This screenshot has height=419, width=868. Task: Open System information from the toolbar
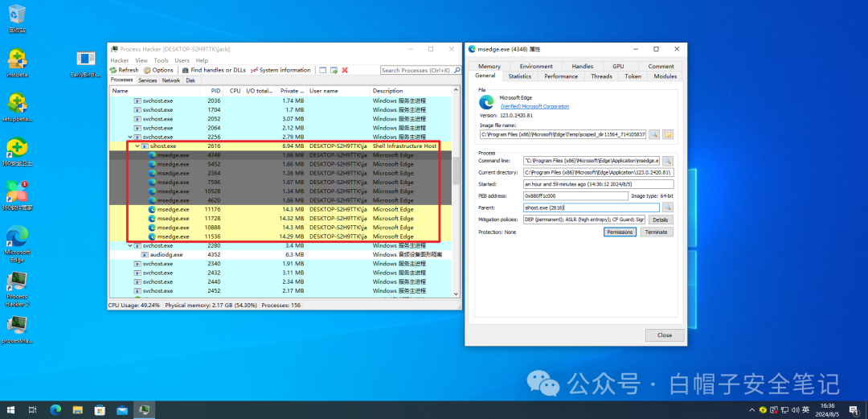click(280, 71)
